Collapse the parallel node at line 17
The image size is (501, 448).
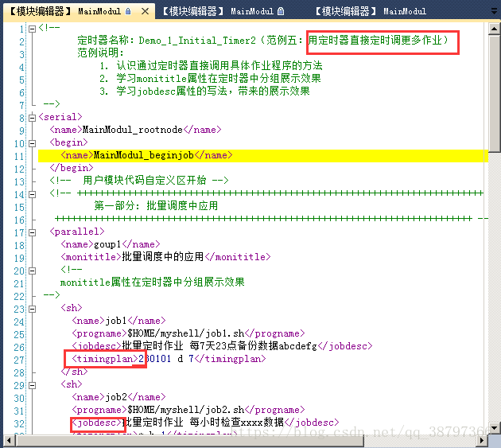(x=32, y=233)
